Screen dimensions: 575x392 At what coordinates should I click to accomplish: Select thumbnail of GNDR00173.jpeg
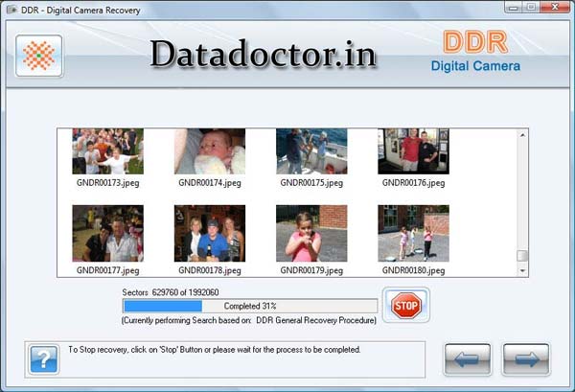[x=107, y=151]
